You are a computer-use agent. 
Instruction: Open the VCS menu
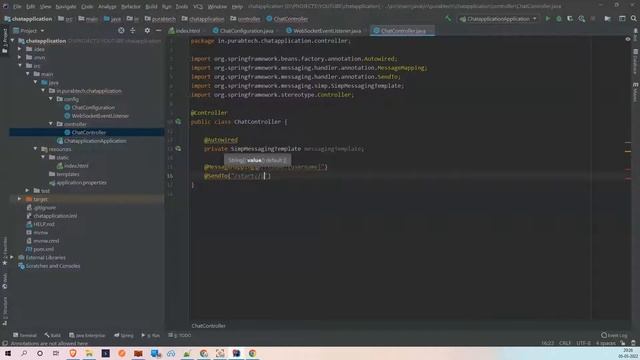(198, 7)
